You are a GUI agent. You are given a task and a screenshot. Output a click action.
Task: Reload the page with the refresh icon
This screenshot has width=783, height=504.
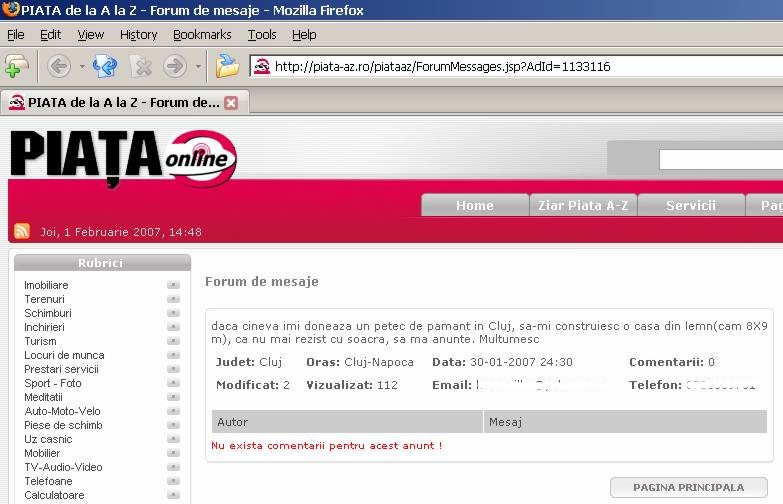[104, 67]
